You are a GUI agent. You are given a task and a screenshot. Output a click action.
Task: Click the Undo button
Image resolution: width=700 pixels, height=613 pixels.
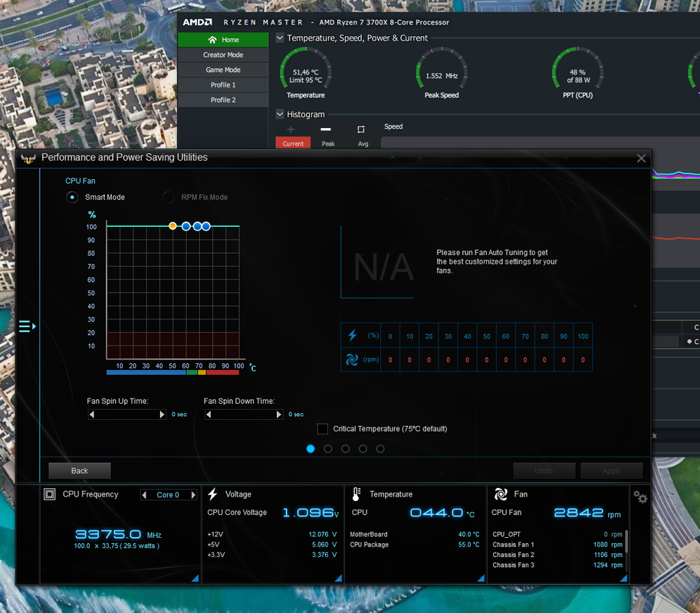[544, 470]
